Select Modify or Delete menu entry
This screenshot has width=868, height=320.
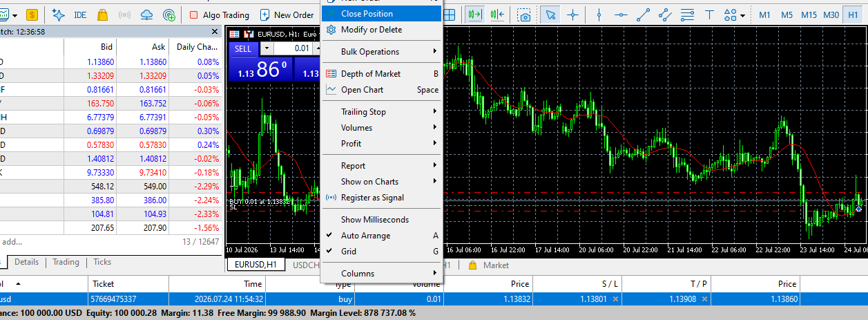[x=382, y=30]
